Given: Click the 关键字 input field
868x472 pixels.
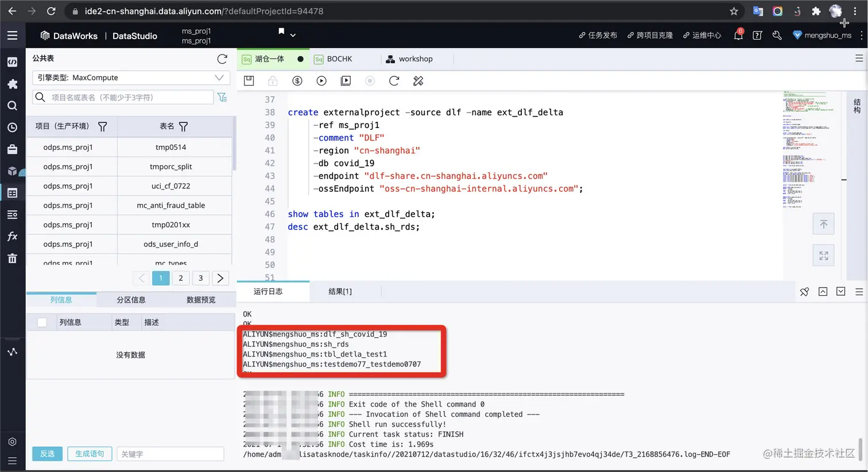Looking at the screenshot, I should [x=170, y=454].
